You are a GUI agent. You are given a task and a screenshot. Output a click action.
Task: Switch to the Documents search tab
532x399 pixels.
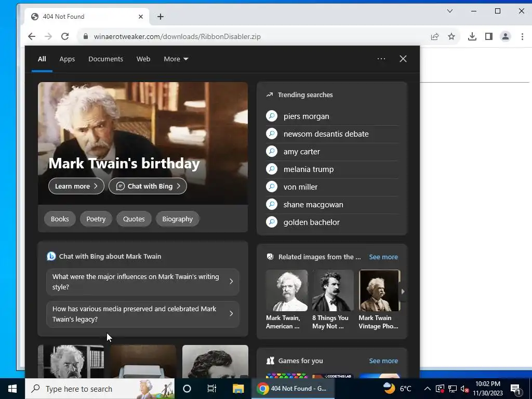coord(105,59)
